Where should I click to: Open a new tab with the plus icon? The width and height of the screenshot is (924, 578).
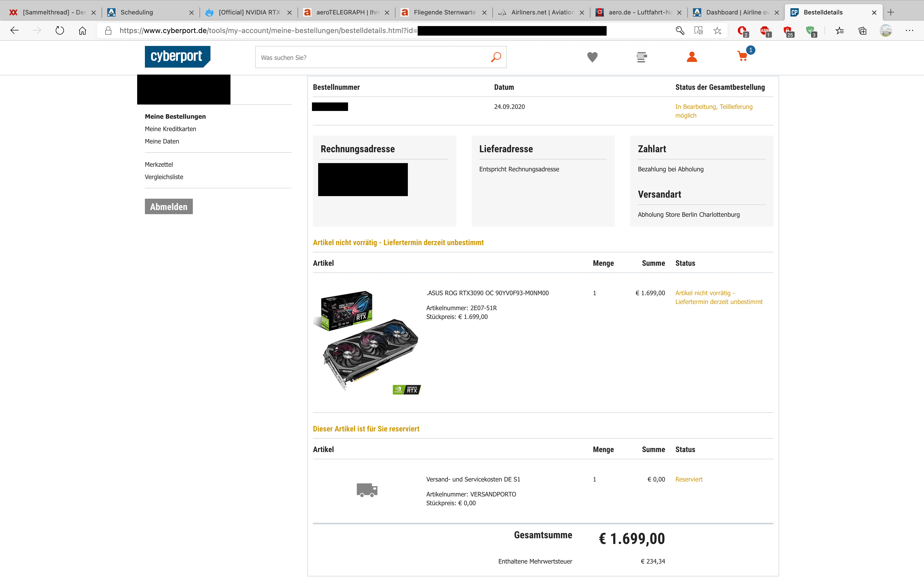point(891,12)
